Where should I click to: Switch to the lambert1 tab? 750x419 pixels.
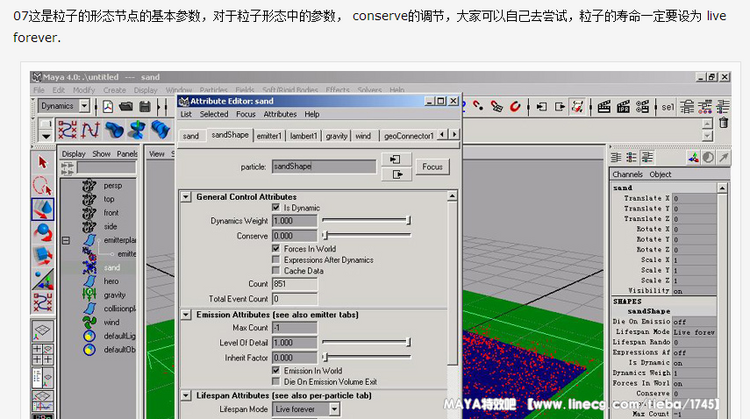tap(303, 136)
